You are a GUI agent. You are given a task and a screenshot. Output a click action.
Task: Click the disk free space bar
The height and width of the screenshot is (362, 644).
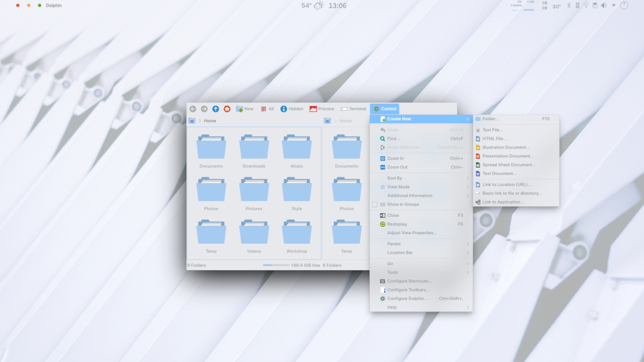click(x=276, y=265)
